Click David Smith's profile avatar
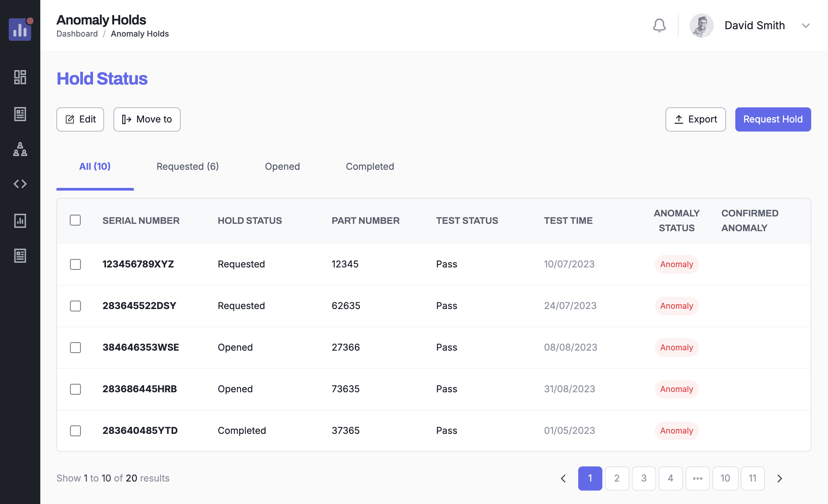This screenshot has width=828, height=504. tap(701, 26)
